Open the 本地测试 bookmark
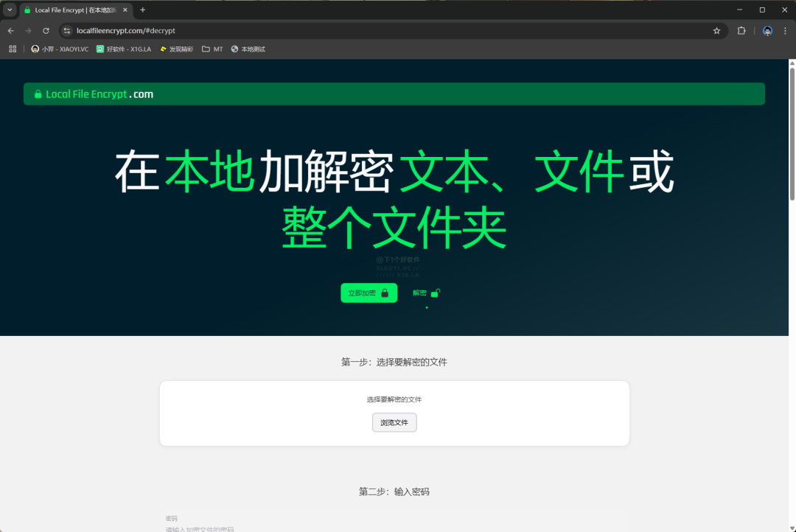The image size is (796, 532). (x=248, y=49)
